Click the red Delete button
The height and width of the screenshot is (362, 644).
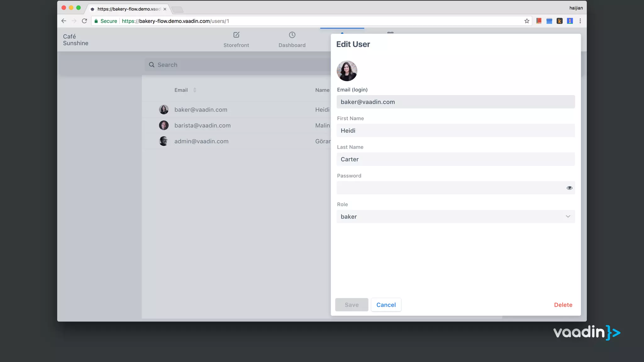click(563, 305)
